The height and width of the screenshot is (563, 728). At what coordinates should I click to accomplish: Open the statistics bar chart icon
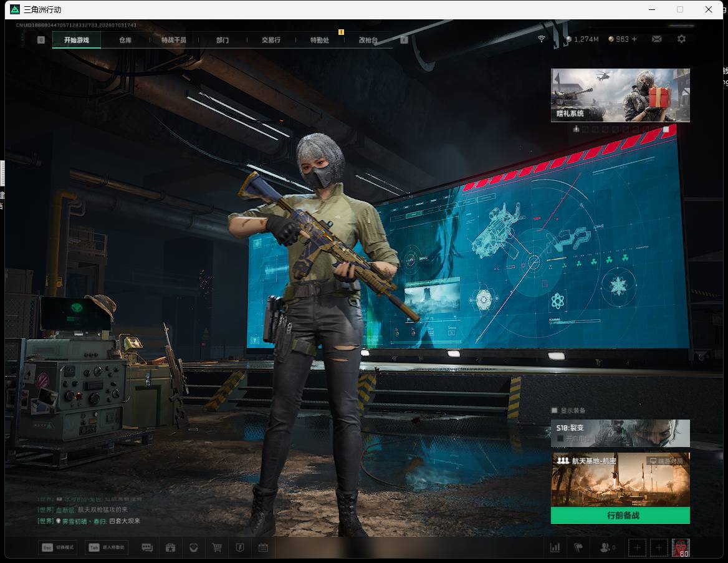click(555, 547)
